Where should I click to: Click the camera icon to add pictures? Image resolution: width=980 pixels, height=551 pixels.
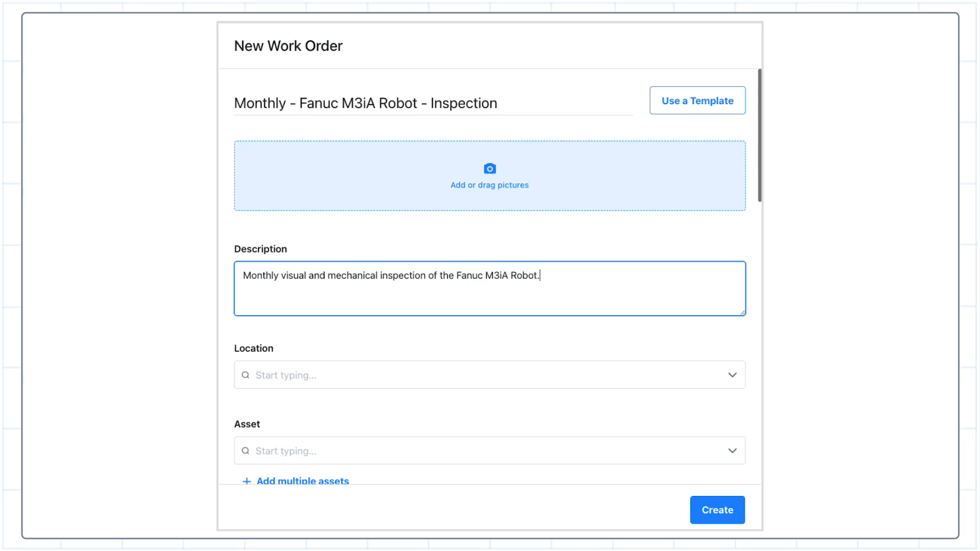pos(489,168)
